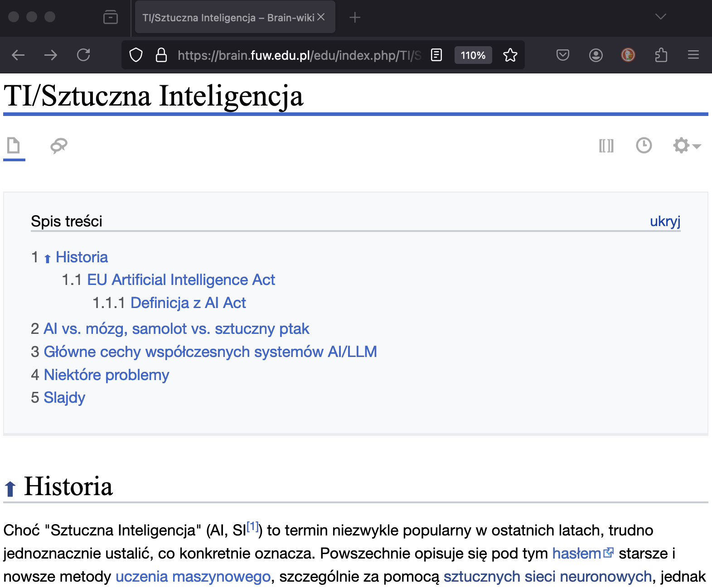Click the URL address bar field

tap(299, 55)
